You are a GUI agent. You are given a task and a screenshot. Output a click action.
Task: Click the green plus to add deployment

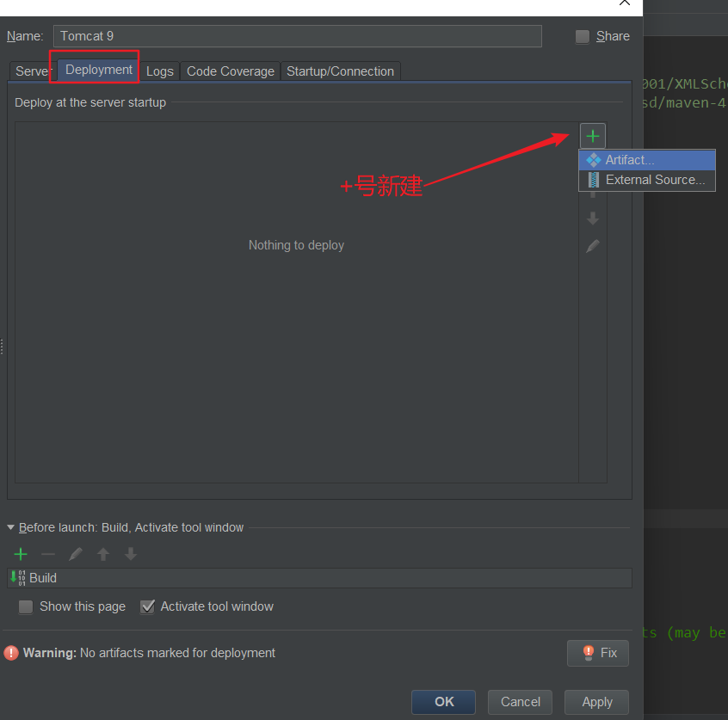[592, 136]
